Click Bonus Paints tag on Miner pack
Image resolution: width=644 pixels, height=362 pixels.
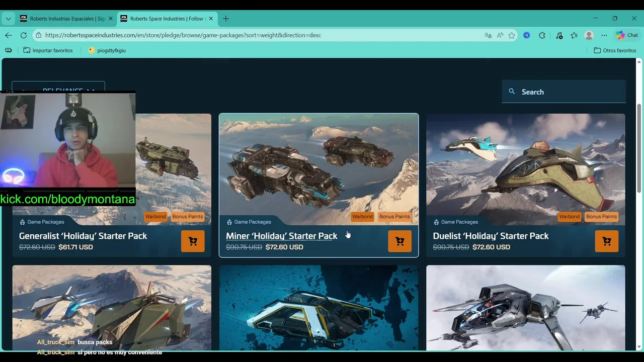(394, 217)
